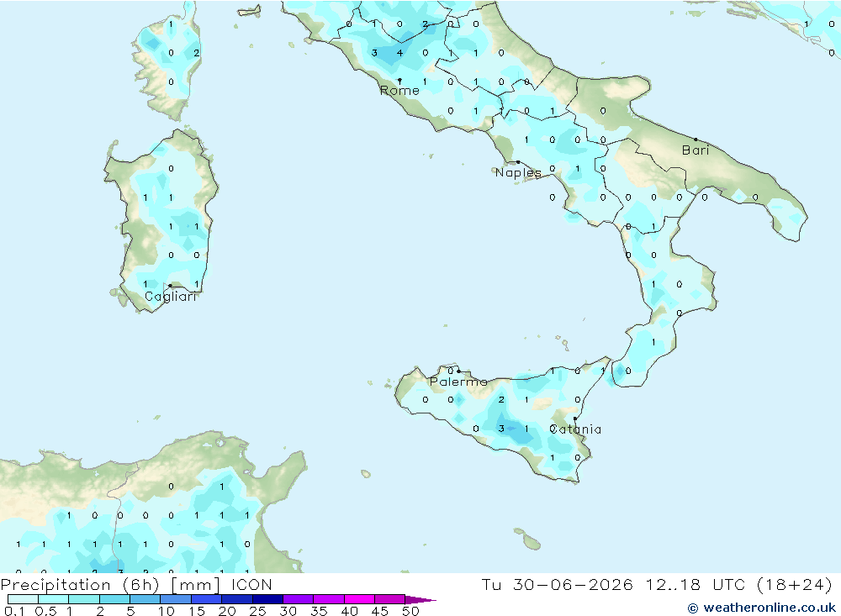Click the Rome city label

[x=399, y=91]
